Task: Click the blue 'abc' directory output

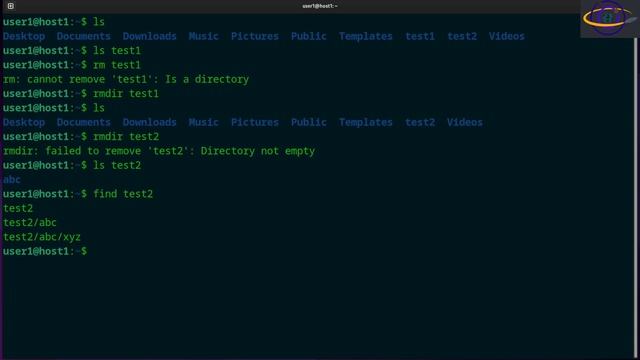Action: coord(11,180)
